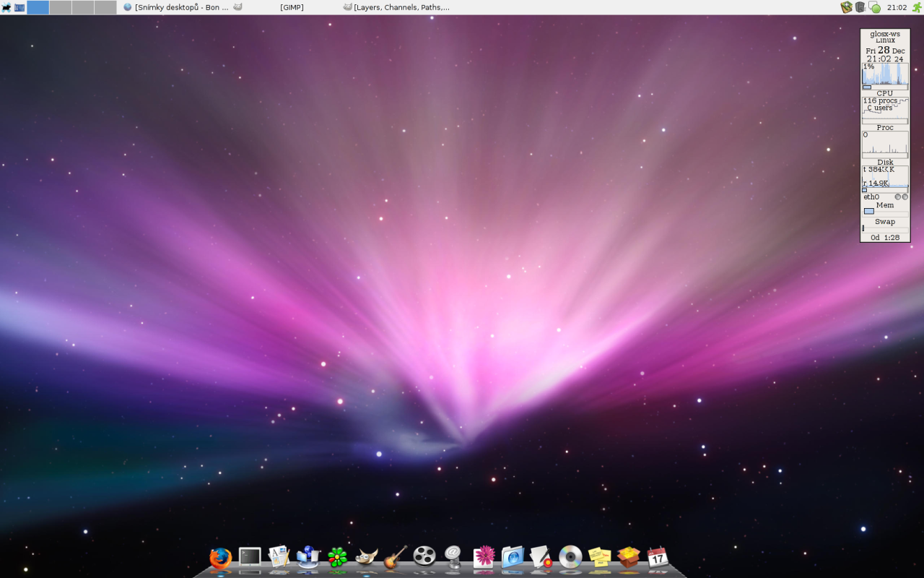Click the 0d 1:28 uptime in gkrellm

click(885, 238)
